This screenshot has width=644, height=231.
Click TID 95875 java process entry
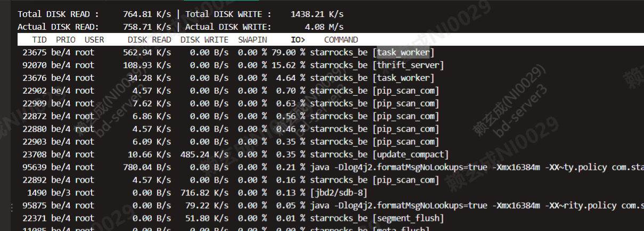tap(35, 205)
